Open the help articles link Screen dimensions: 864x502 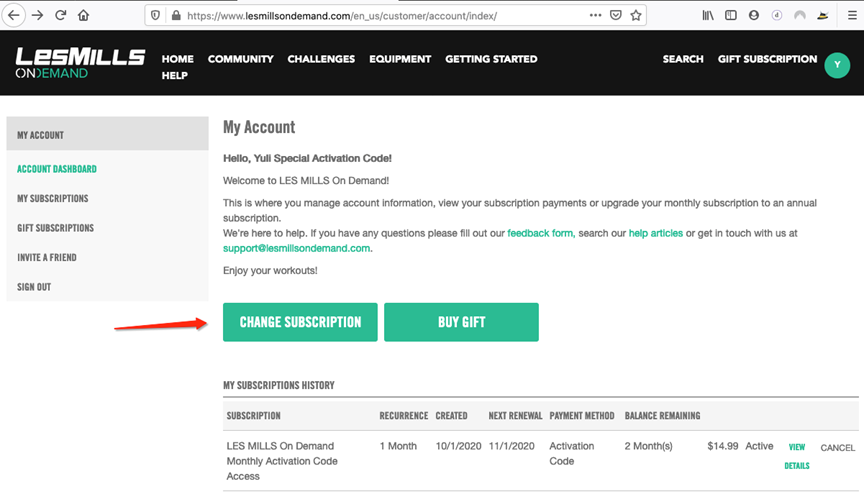click(x=656, y=233)
